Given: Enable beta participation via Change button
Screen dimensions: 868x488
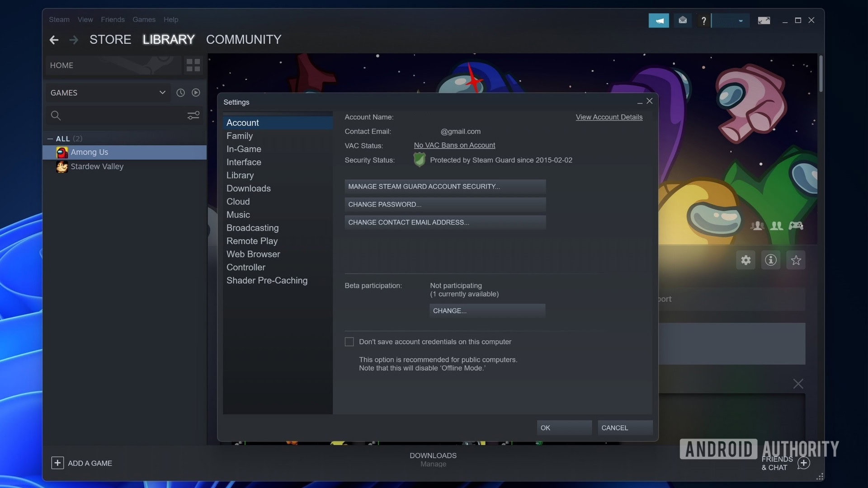Looking at the screenshot, I should point(486,310).
